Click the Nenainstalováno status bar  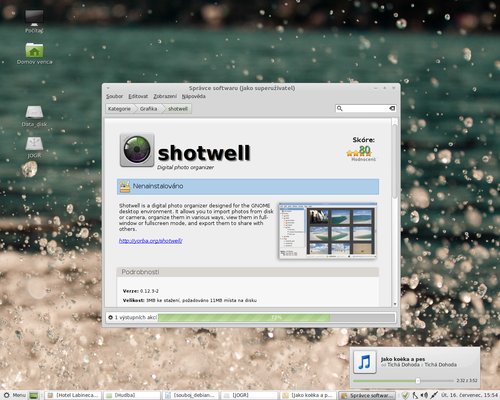(x=248, y=187)
